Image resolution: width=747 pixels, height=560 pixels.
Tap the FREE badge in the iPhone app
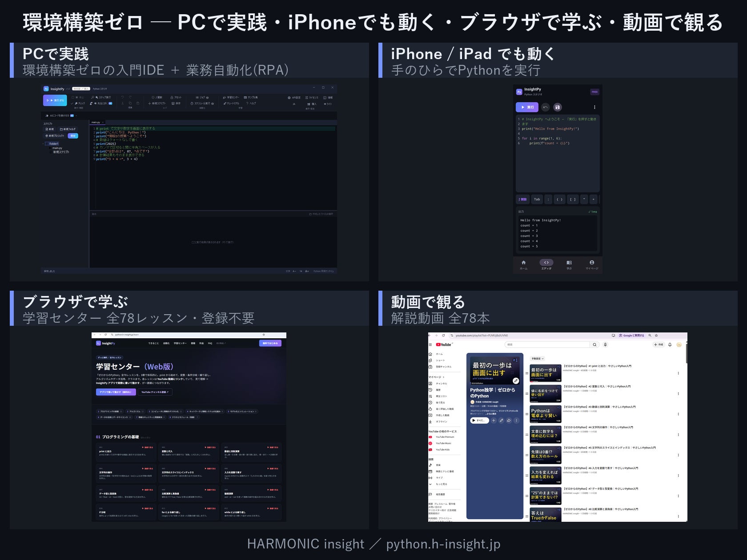click(x=594, y=92)
